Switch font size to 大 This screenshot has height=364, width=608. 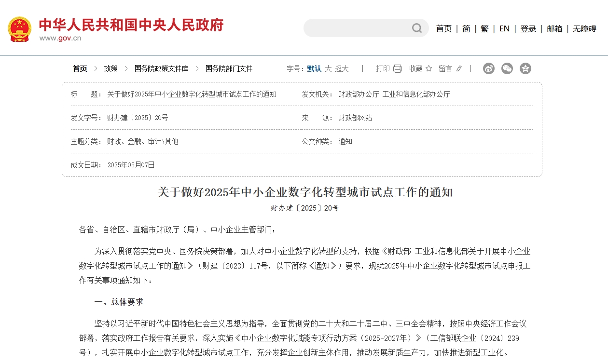[x=328, y=68]
